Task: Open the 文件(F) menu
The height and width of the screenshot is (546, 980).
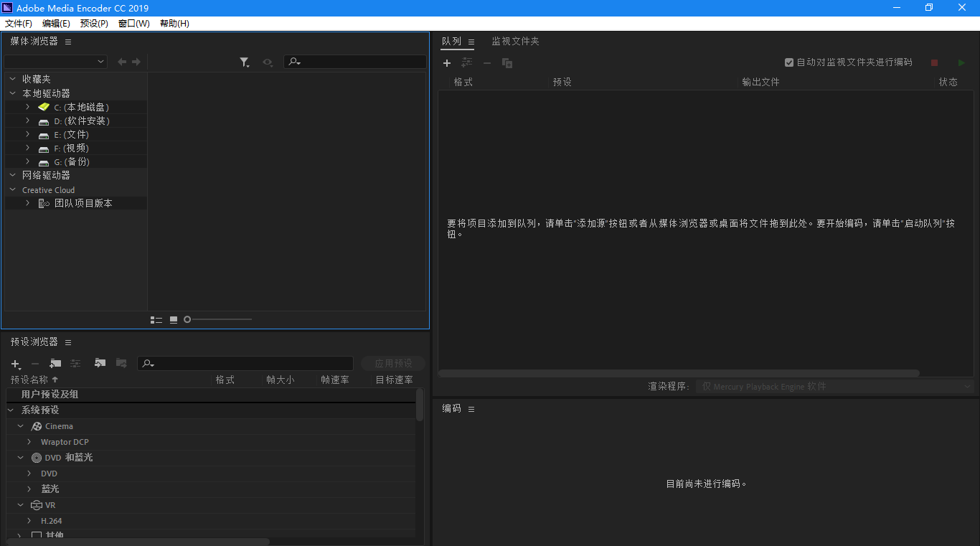Action: click(x=19, y=24)
